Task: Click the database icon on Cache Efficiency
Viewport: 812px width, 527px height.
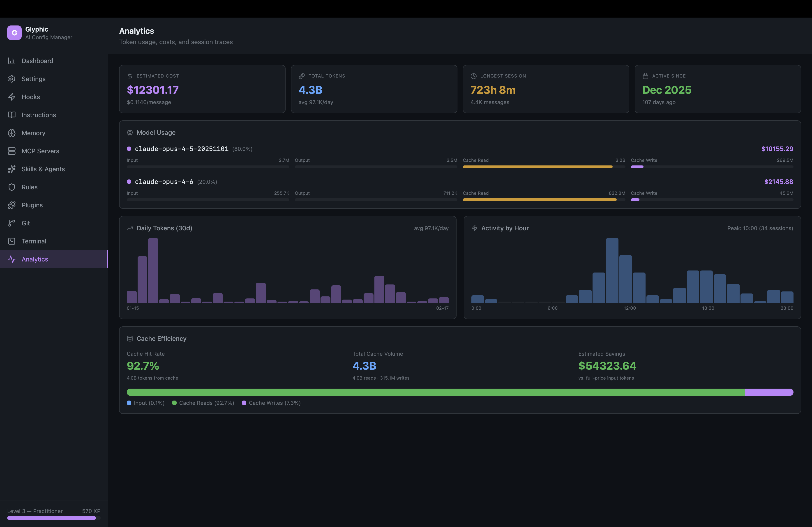Action: point(130,339)
